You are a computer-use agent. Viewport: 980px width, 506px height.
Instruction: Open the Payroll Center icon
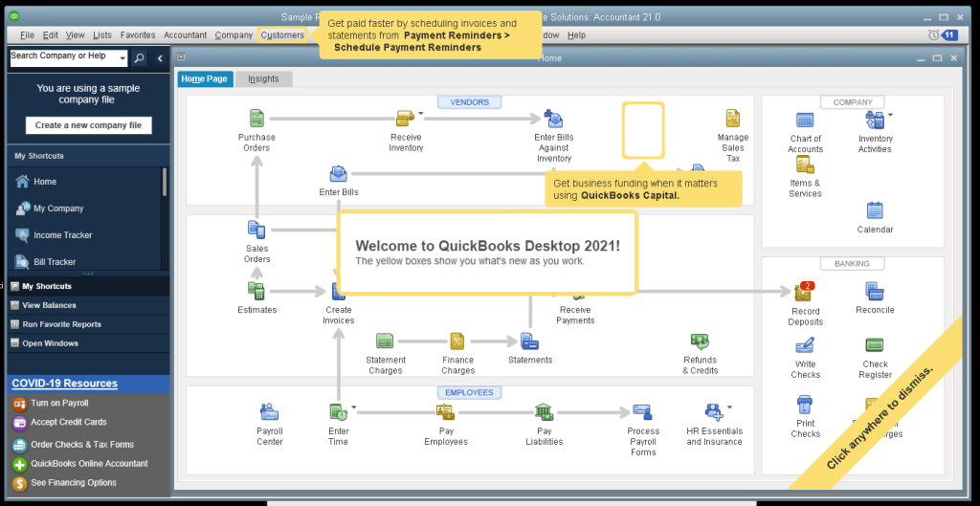269,411
